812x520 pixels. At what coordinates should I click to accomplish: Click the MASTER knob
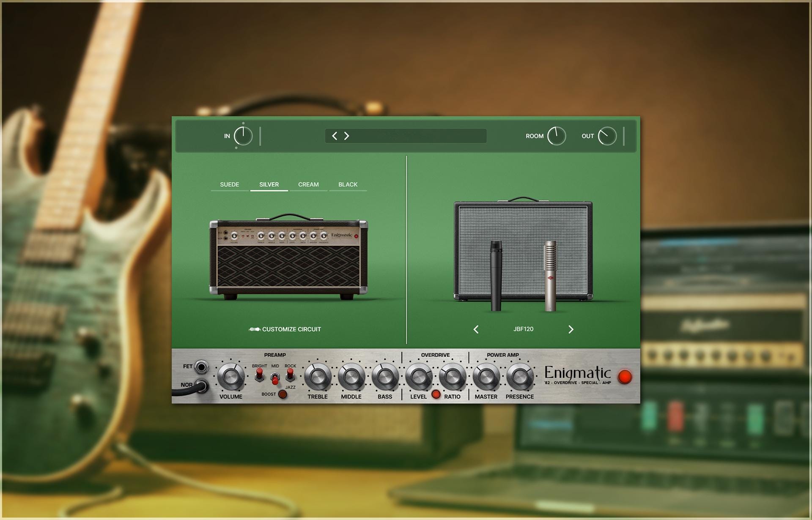486,376
